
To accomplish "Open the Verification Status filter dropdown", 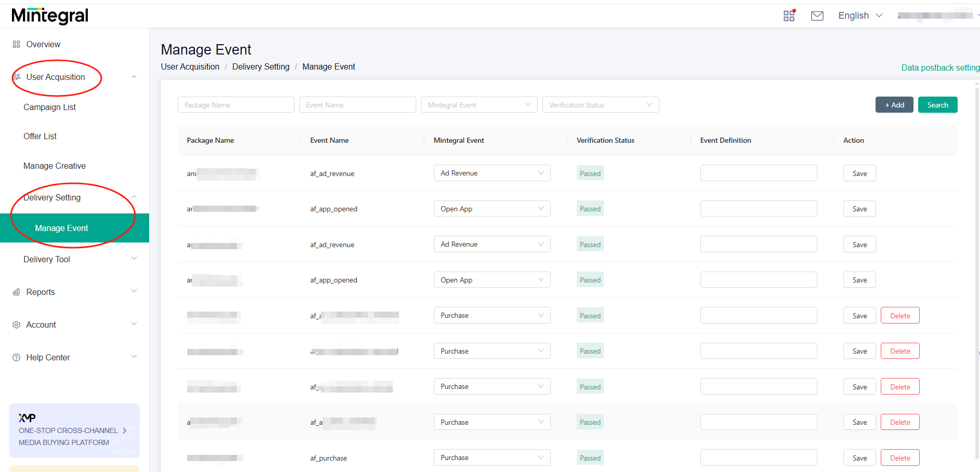I will 600,105.
